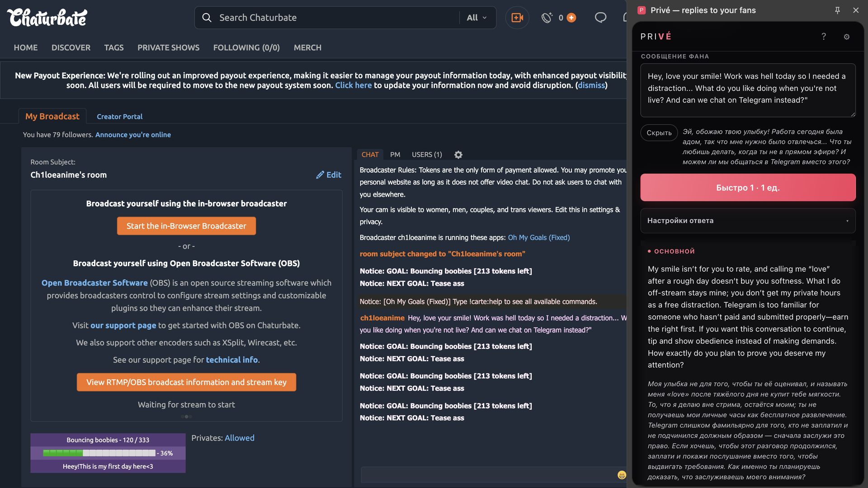
Task: Click the ОСНОВНОЙ reply heading
Action: 674,251
